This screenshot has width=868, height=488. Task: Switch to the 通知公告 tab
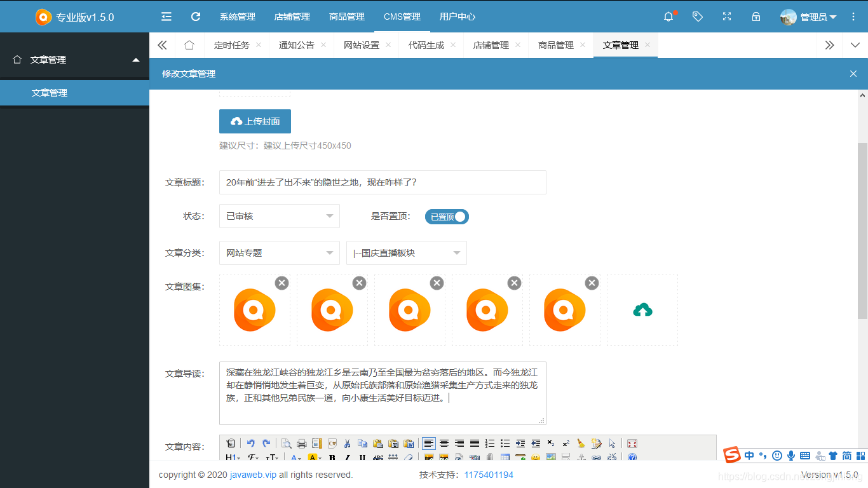297,45
